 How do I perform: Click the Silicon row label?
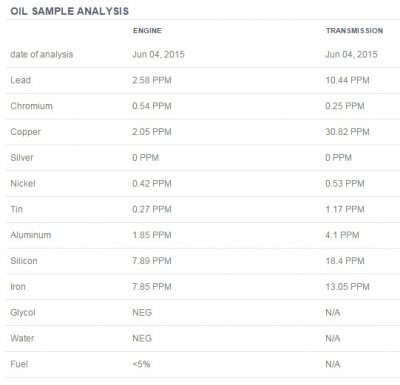(24, 261)
